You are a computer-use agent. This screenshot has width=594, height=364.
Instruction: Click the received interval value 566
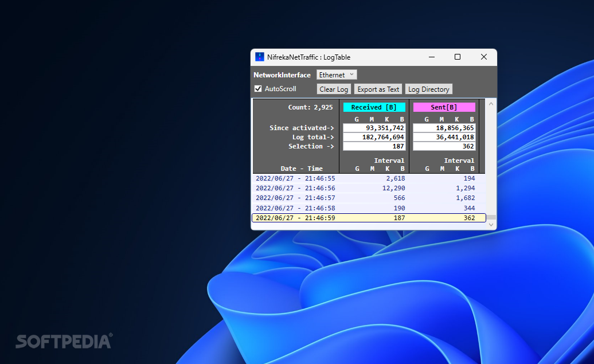pos(399,198)
